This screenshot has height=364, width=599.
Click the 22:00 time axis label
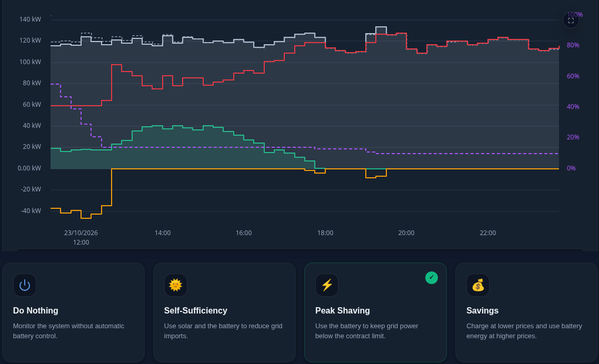click(x=488, y=233)
